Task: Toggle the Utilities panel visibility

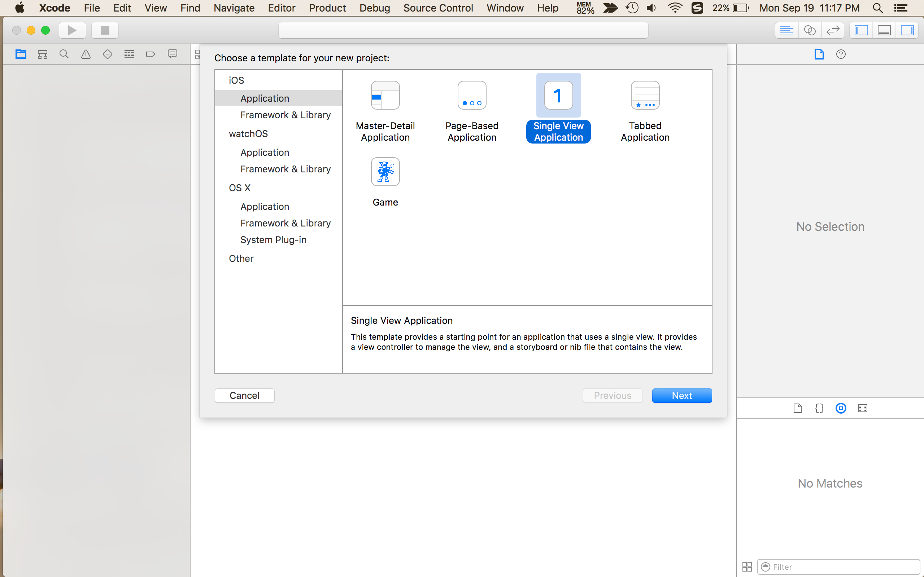Action: [907, 30]
